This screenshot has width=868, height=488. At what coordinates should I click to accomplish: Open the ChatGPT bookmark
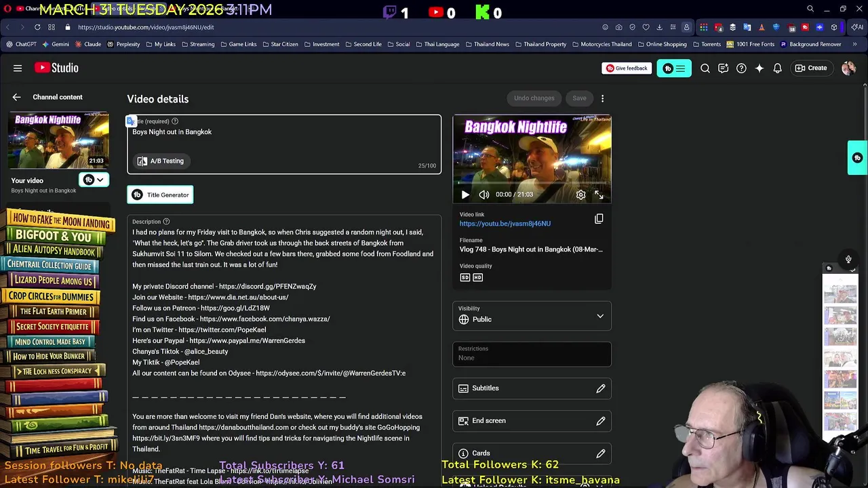[x=21, y=44]
